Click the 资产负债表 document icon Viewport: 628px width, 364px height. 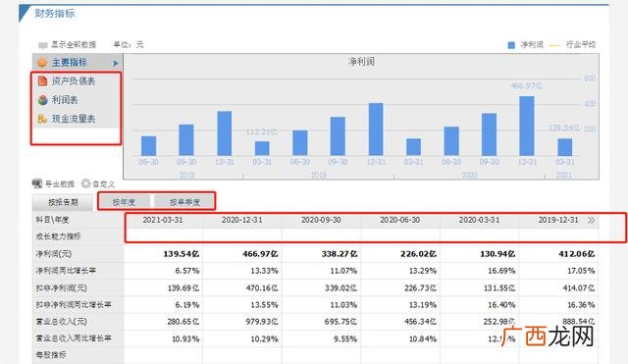tap(42, 80)
